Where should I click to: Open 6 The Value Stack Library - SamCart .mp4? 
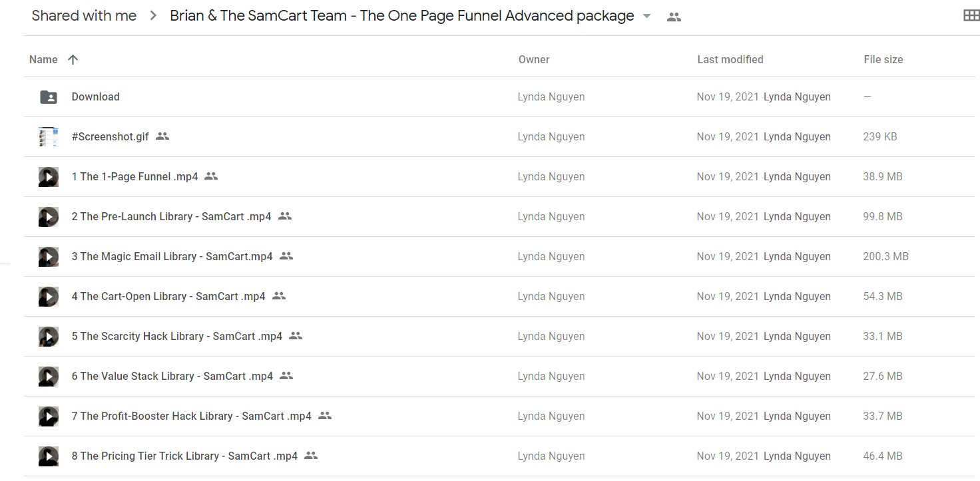point(172,376)
